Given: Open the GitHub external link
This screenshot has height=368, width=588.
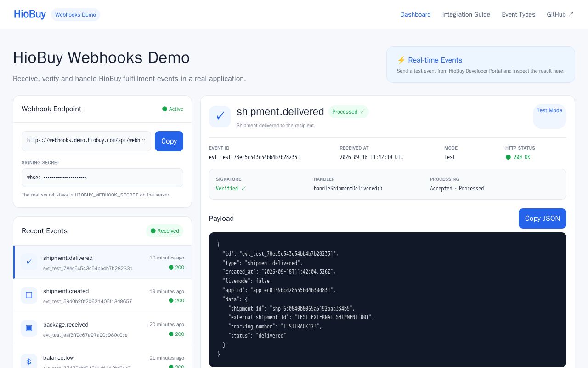Looking at the screenshot, I should (x=560, y=15).
